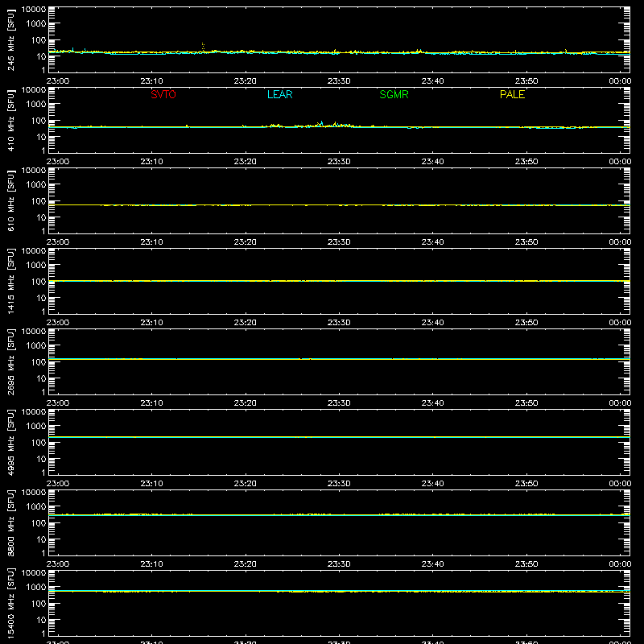Select the 245 MHz [SFU] axis label
Screen dimensions: 644x644
click(x=11, y=39)
